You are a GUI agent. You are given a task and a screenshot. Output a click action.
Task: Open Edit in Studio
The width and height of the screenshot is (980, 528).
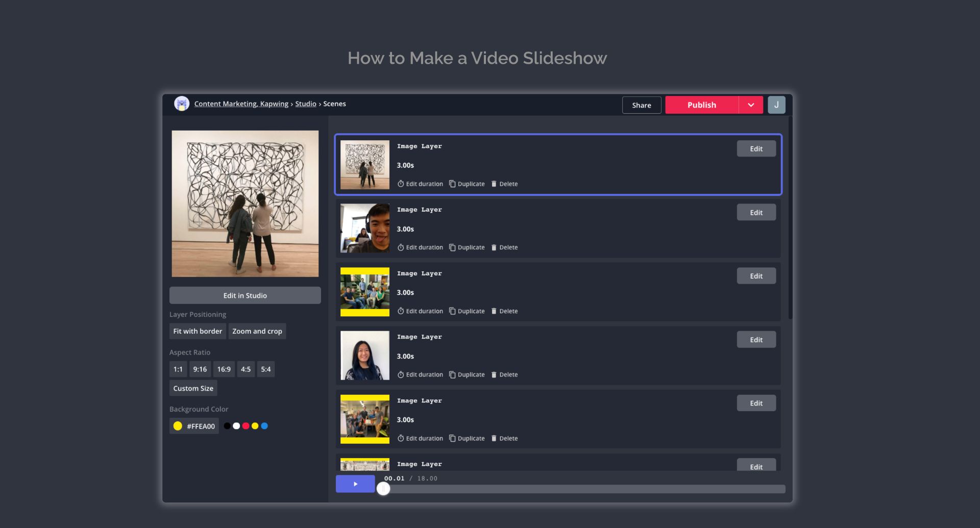click(245, 295)
